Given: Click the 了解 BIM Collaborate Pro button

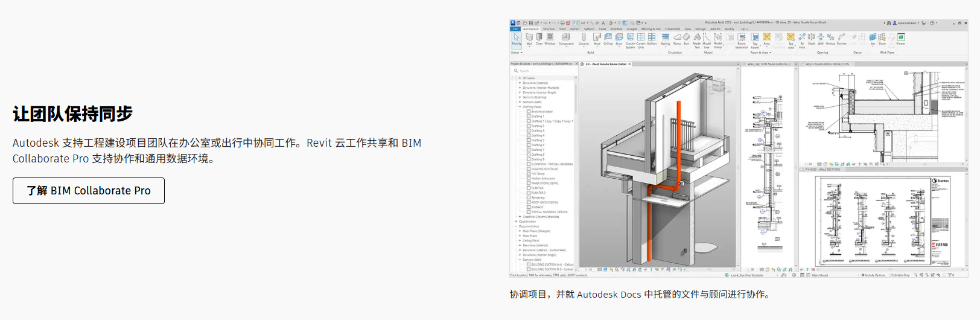Looking at the screenshot, I should point(89,191).
